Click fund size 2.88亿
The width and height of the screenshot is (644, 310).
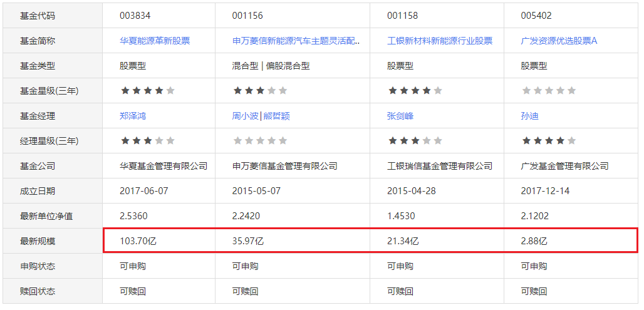pyautogui.click(x=534, y=241)
